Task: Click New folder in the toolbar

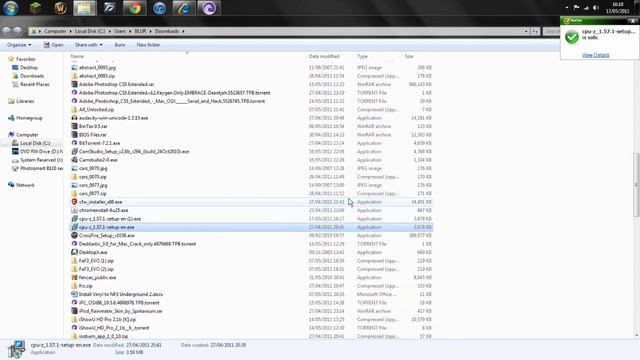Action: pyautogui.click(x=148, y=45)
